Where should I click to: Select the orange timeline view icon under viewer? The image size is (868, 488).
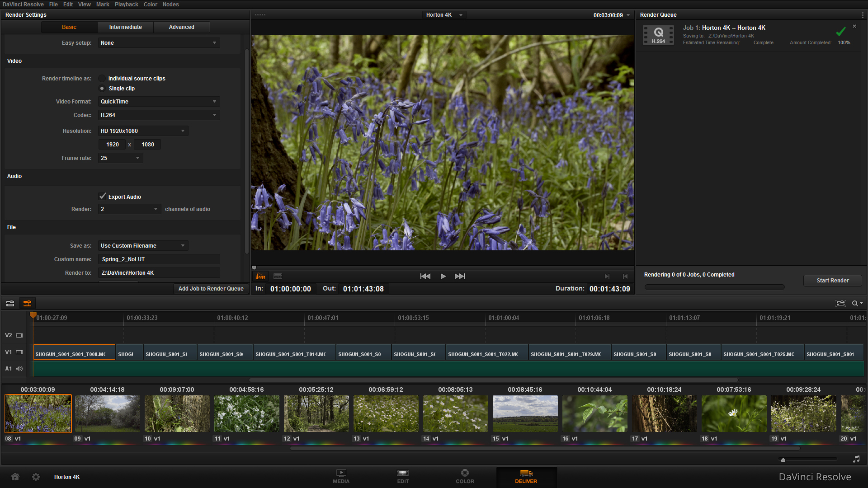pos(261,276)
